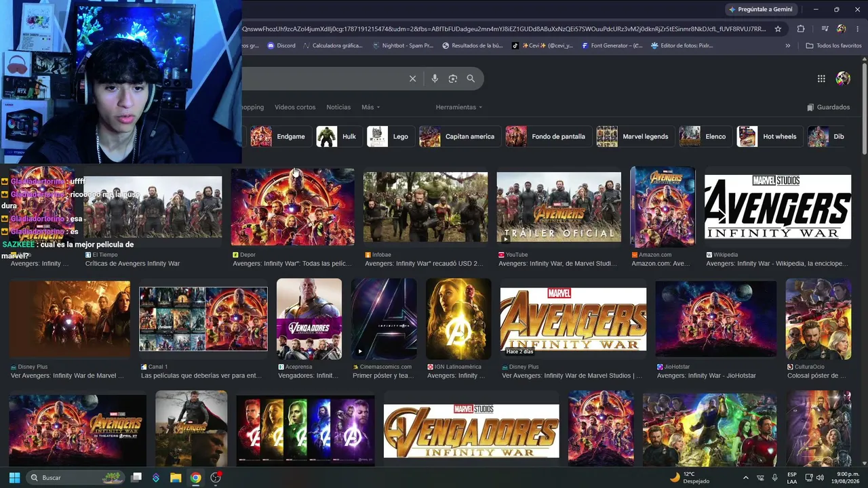The image size is (868, 488).
Task: Open File Explorer from the taskbar
Action: pos(176,477)
